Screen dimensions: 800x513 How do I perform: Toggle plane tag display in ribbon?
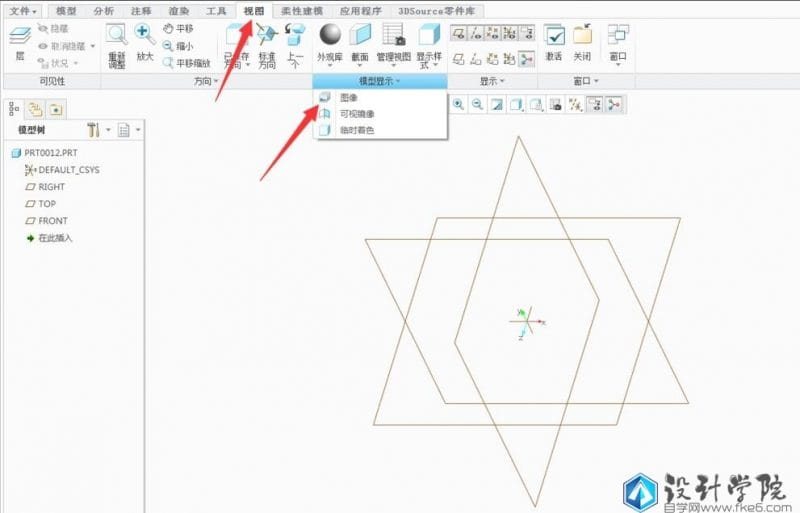[x=459, y=59]
